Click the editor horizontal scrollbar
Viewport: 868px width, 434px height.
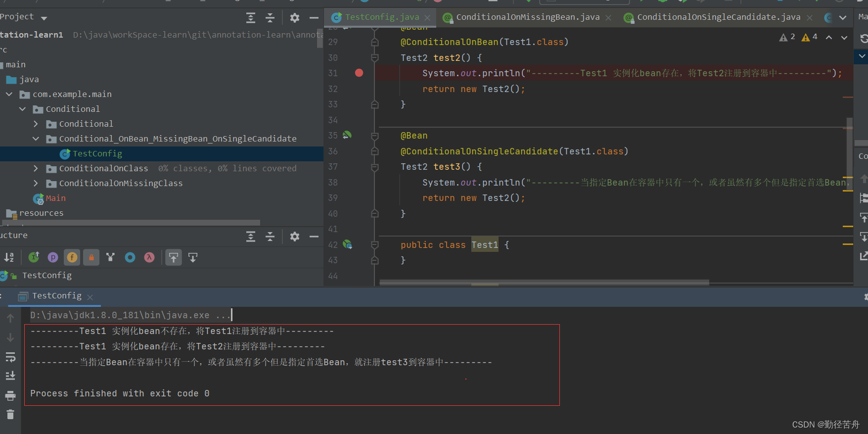coord(544,283)
